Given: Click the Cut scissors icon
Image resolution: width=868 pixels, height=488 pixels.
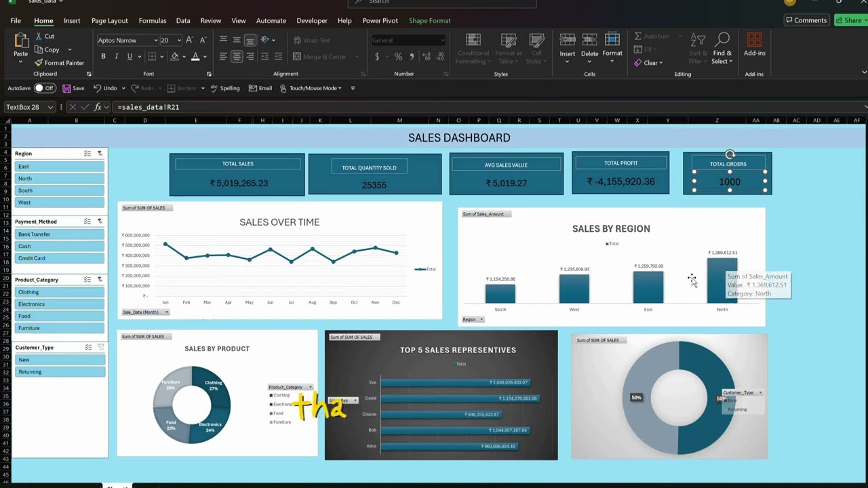Looking at the screenshot, I should pyautogui.click(x=39, y=36).
